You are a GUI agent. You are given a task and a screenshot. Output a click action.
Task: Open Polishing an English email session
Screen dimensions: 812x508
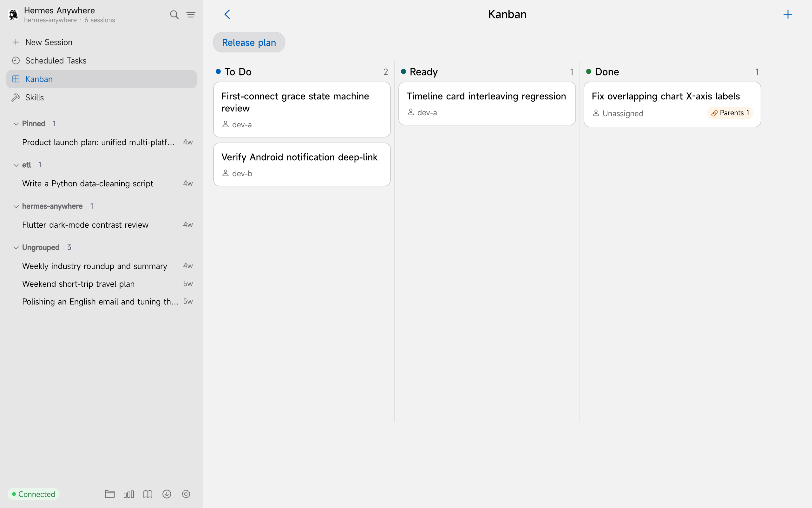tap(101, 302)
